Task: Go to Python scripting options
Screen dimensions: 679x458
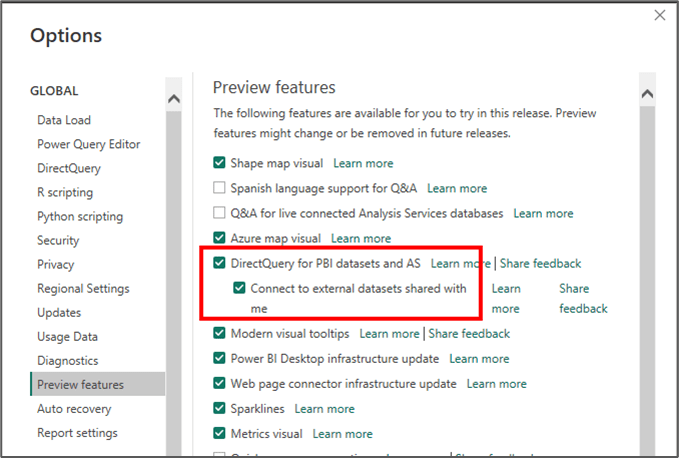Action: pos(80,216)
